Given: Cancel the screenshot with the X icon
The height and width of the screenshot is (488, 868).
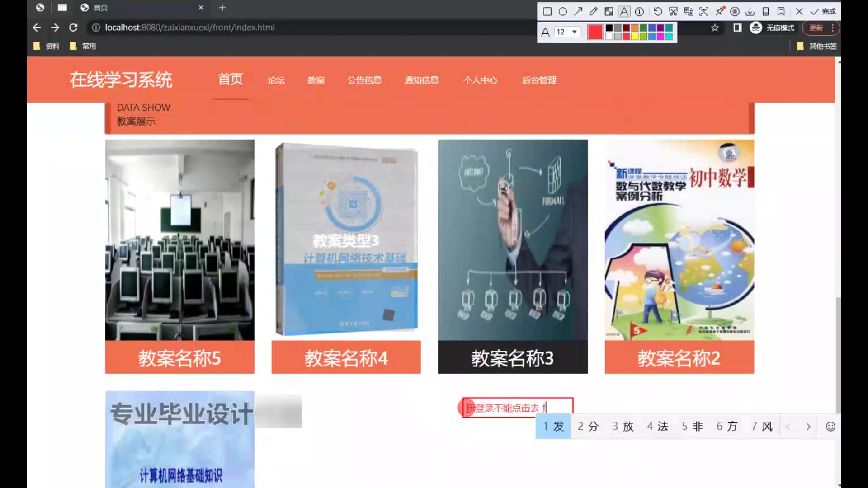Looking at the screenshot, I should 799,12.
